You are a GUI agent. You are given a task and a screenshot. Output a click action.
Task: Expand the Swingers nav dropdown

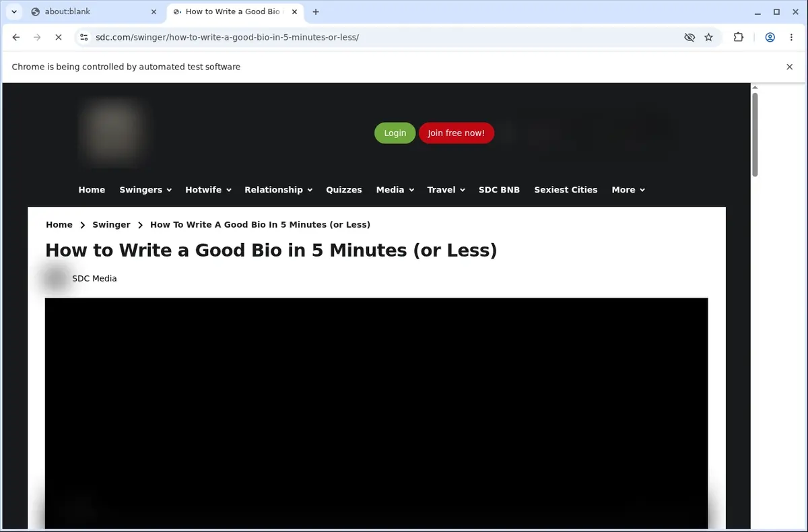coord(145,190)
